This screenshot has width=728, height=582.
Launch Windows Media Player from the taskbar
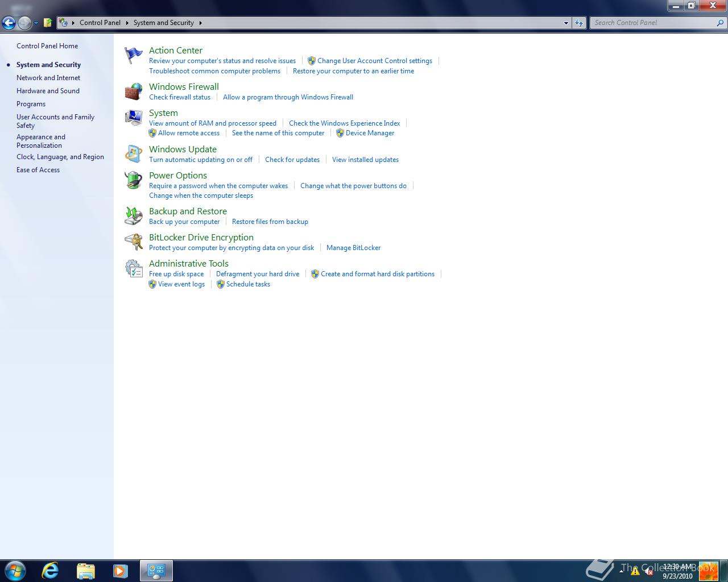(120, 571)
